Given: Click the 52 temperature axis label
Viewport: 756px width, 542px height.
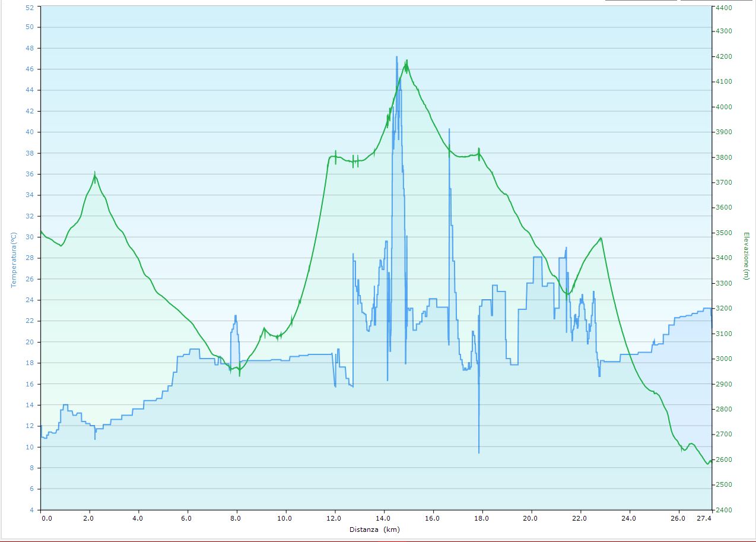Looking at the screenshot, I should click(x=30, y=8).
